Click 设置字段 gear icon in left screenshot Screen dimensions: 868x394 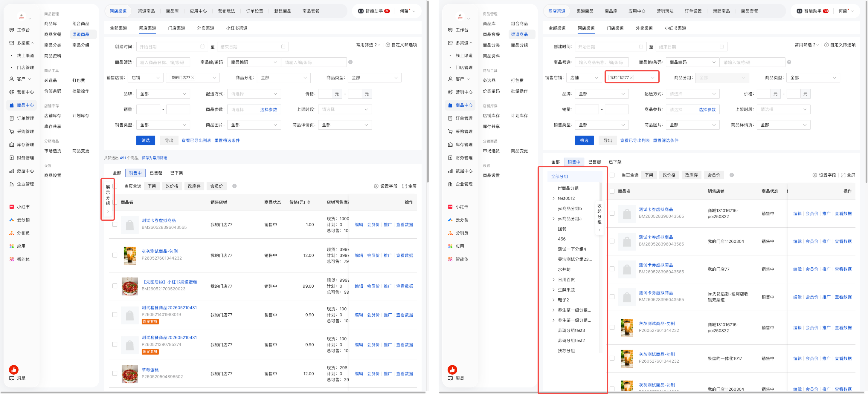coord(376,186)
